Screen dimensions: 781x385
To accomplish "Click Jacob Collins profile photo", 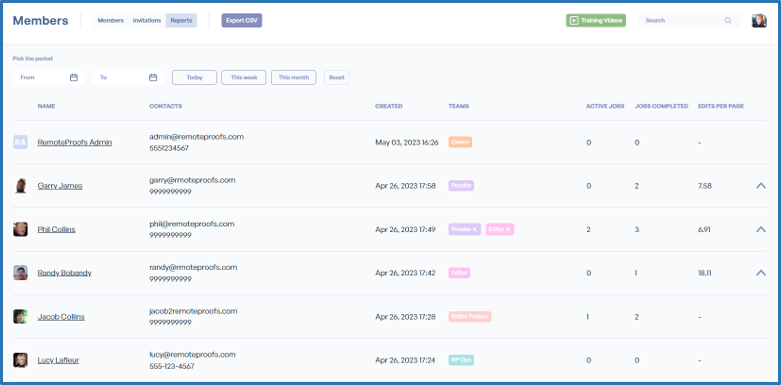I will coord(20,317).
